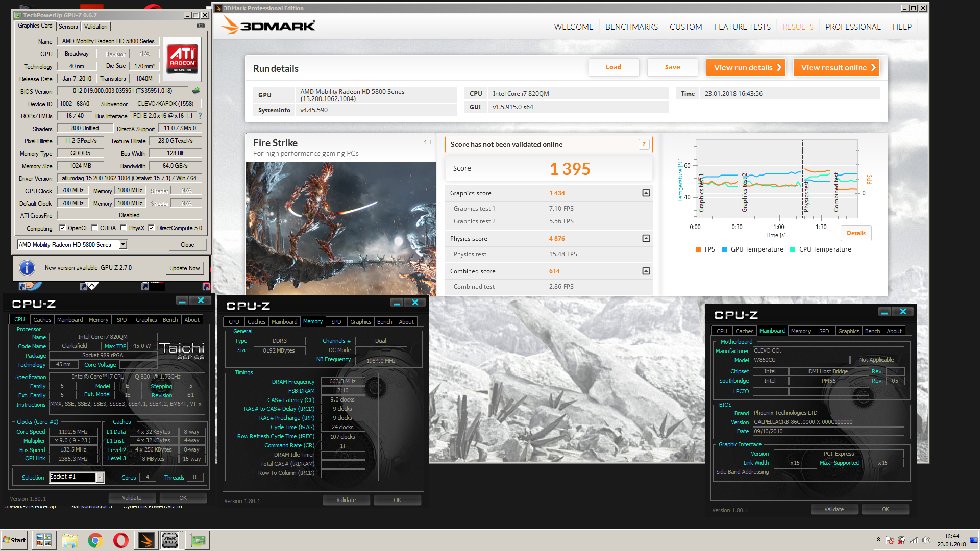This screenshot has width=980, height=551.
Task: Open the GPU selection dropdown in GPU-Z
Action: (122, 245)
